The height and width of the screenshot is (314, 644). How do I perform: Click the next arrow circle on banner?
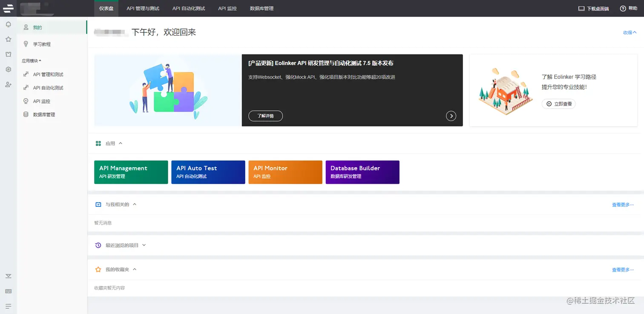451,116
